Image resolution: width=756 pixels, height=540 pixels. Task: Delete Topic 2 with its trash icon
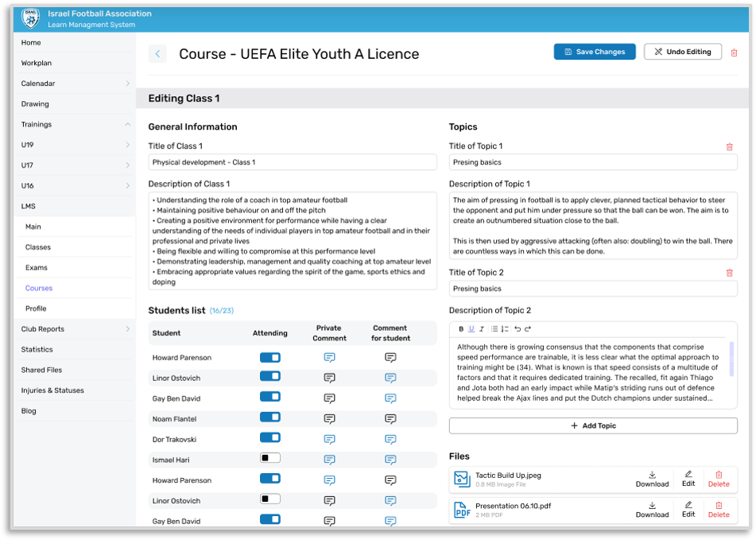pyautogui.click(x=730, y=273)
